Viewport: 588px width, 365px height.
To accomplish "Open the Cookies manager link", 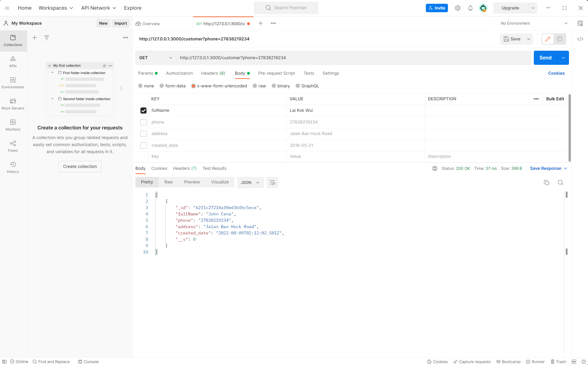I will (x=556, y=73).
